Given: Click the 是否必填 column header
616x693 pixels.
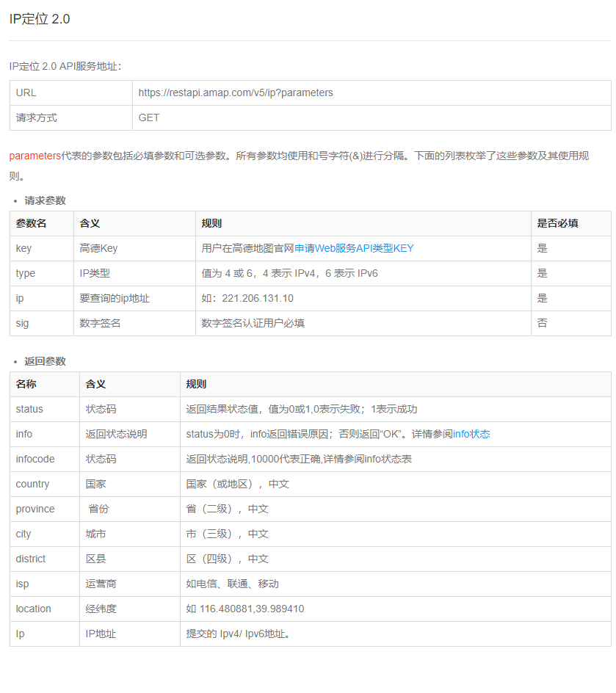Looking at the screenshot, I should tap(558, 223).
